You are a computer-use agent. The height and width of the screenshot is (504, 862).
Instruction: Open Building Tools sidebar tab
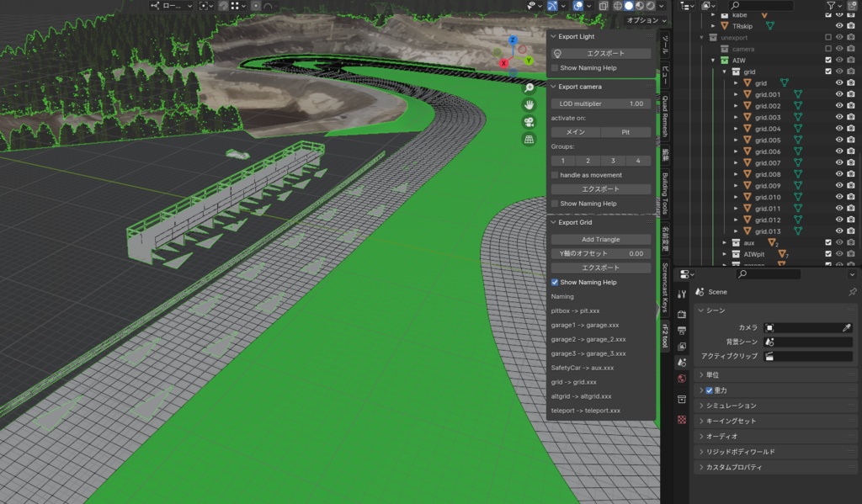tap(665, 194)
